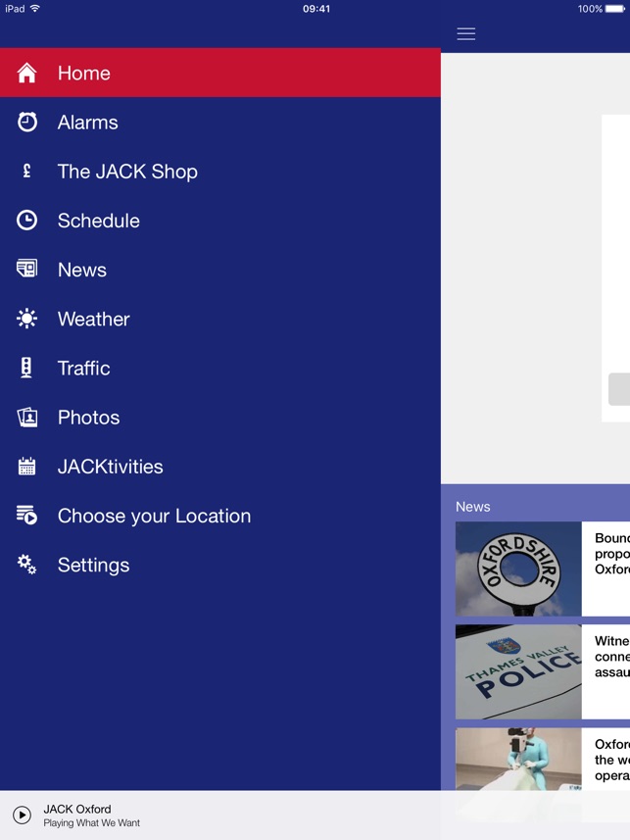This screenshot has height=840, width=630.
Task: Open the Weather menu item
Action: (220, 320)
